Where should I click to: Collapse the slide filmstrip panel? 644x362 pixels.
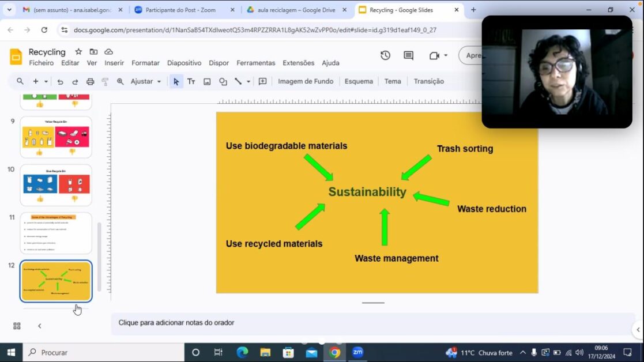click(39, 326)
